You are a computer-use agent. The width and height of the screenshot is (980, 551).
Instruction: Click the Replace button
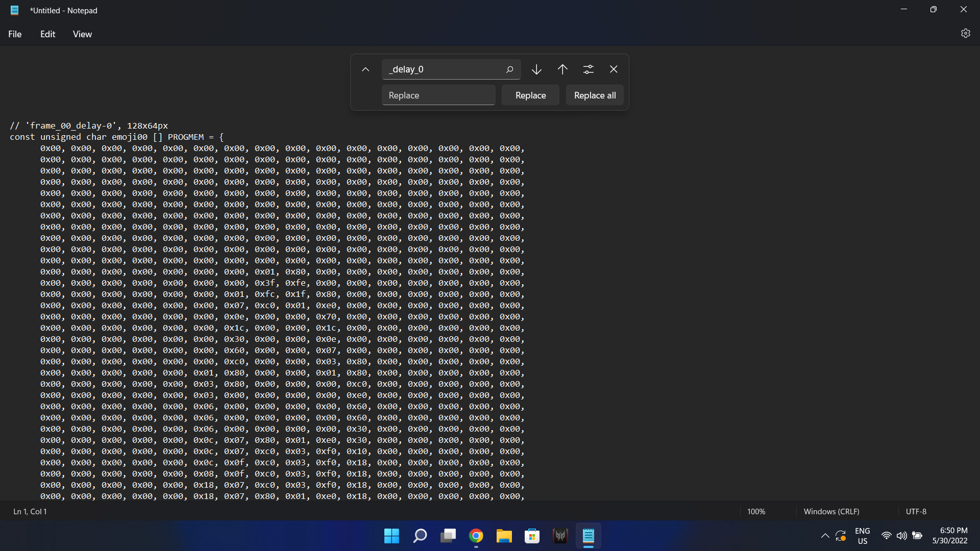tap(530, 95)
